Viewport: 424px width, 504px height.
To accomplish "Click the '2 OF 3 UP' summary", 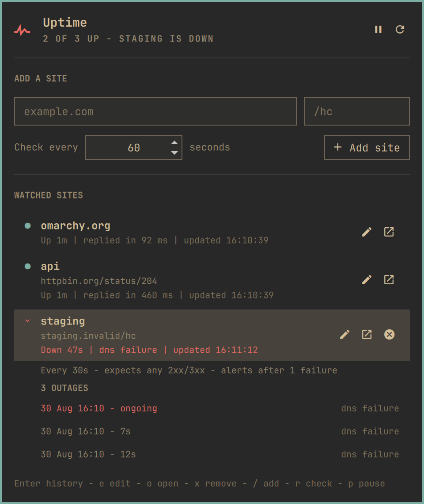I will pyautogui.click(x=128, y=39).
